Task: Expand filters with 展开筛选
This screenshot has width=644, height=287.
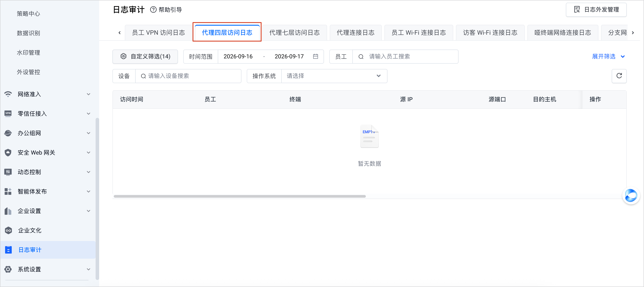Action: [608, 56]
